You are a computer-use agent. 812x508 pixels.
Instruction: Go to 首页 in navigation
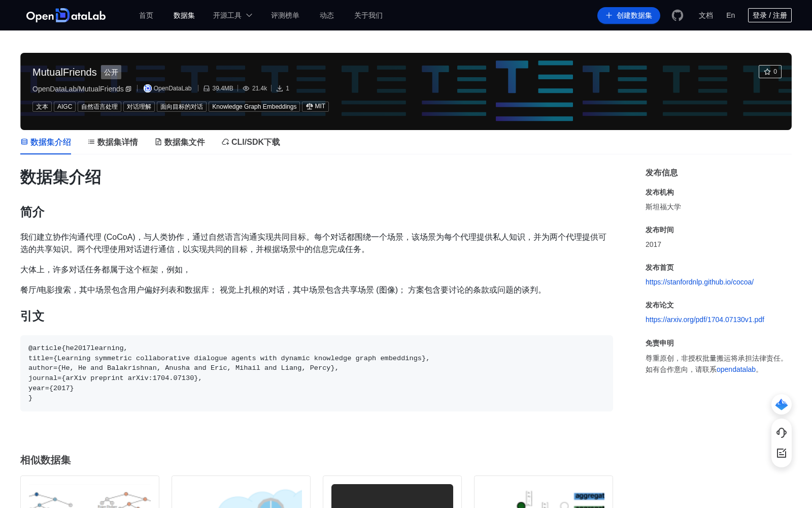pyautogui.click(x=146, y=15)
